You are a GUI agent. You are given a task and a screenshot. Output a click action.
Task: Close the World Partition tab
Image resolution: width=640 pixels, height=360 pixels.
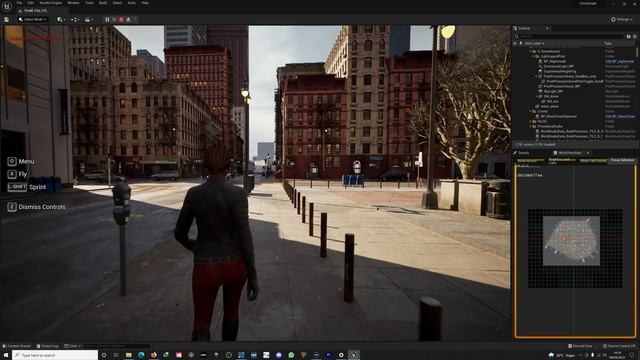(x=588, y=153)
